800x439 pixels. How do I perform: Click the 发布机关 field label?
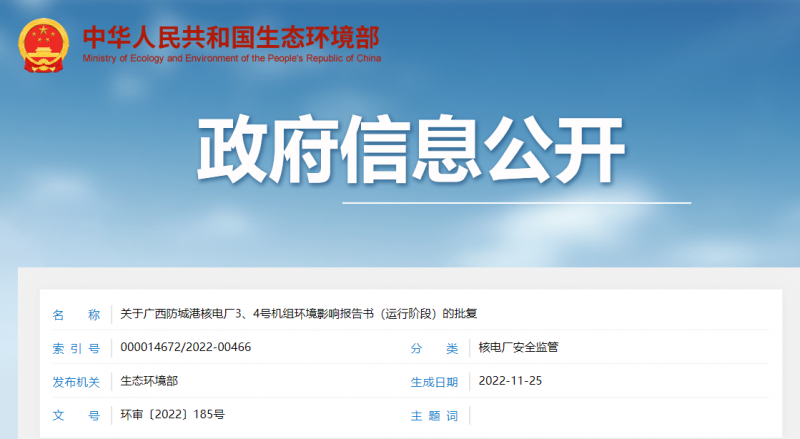coord(76,381)
